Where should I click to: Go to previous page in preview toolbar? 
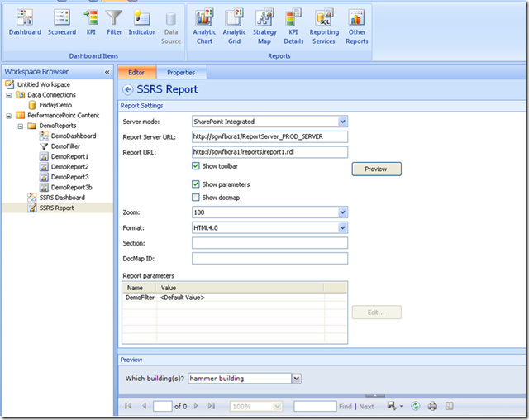point(145,406)
